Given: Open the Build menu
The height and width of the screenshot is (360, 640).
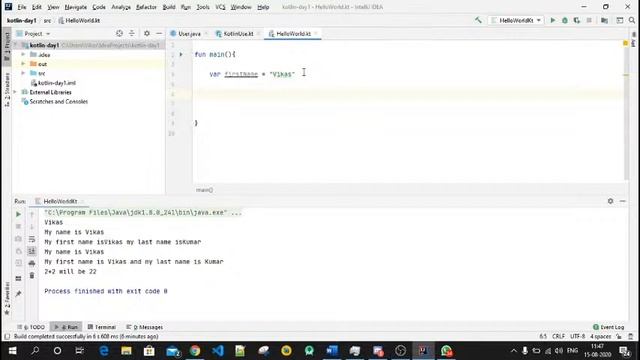Looking at the screenshot, I should [169, 7].
